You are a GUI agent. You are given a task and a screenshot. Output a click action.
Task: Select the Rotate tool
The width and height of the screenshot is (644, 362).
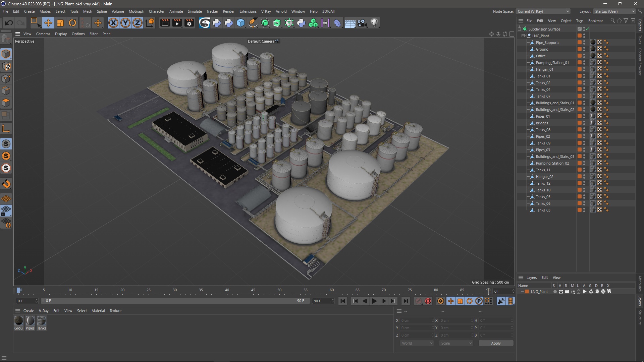click(72, 23)
